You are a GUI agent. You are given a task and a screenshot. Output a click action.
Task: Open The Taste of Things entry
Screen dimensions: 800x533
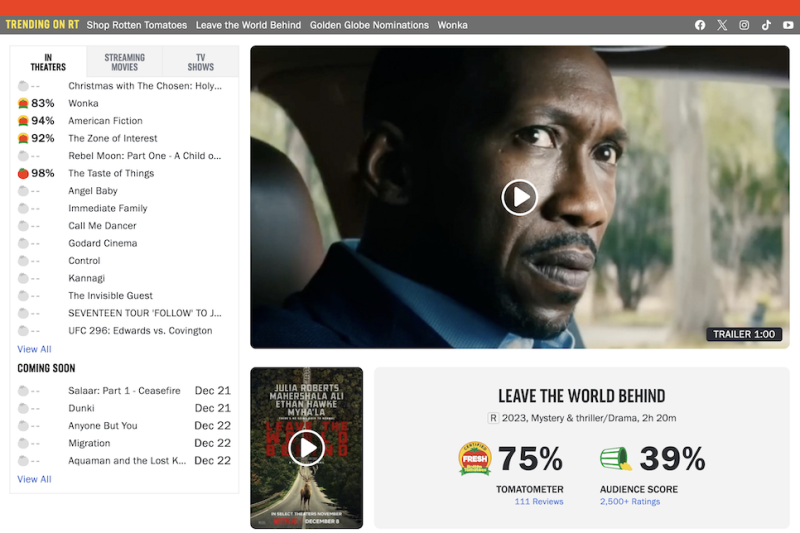point(111,173)
